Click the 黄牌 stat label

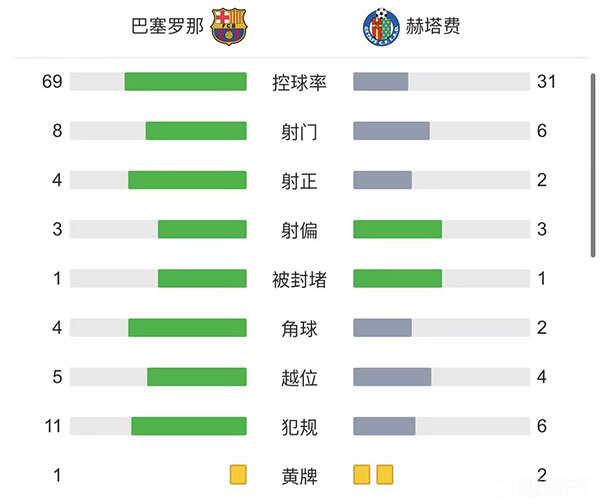[x=300, y=475]
